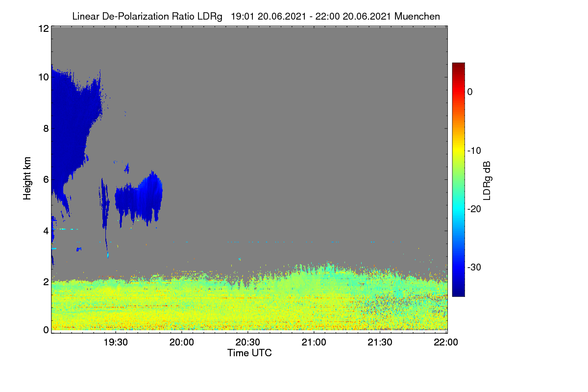Click the dark red top of colorbar
The image size is (588, 392).
[458, 67]
